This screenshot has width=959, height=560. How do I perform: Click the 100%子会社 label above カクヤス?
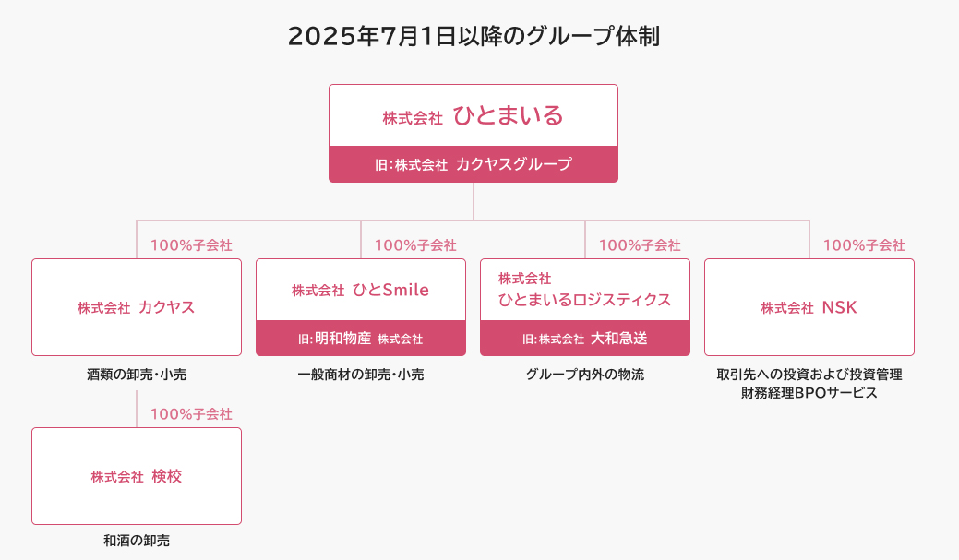[191, 245]
